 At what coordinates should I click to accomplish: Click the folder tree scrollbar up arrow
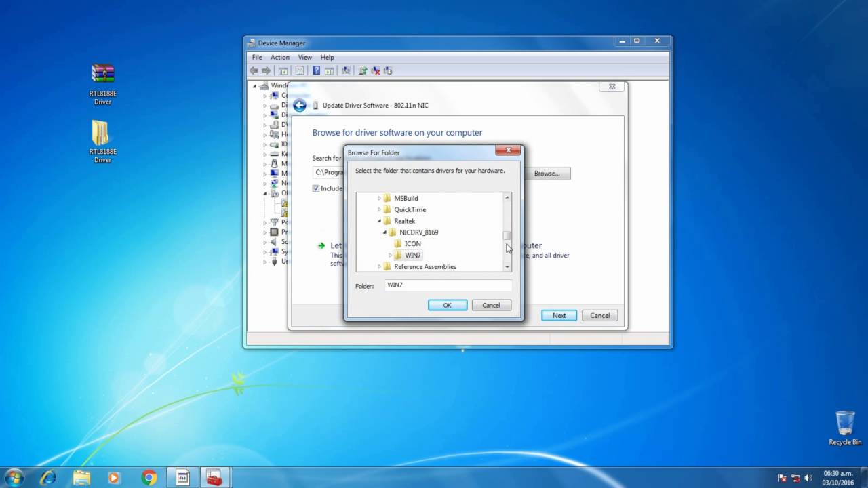click(507, 197)
